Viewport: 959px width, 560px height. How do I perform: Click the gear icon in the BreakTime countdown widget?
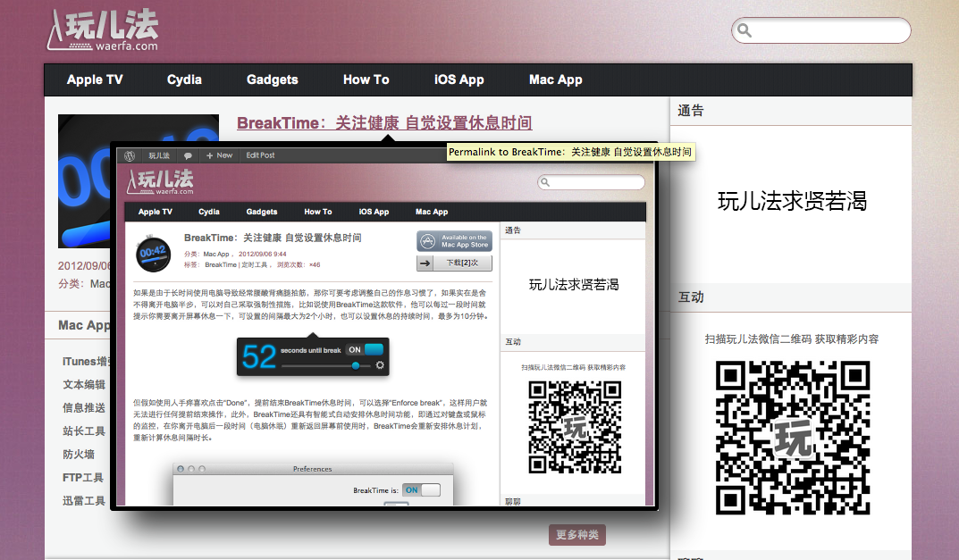click(x=380, y=364)
